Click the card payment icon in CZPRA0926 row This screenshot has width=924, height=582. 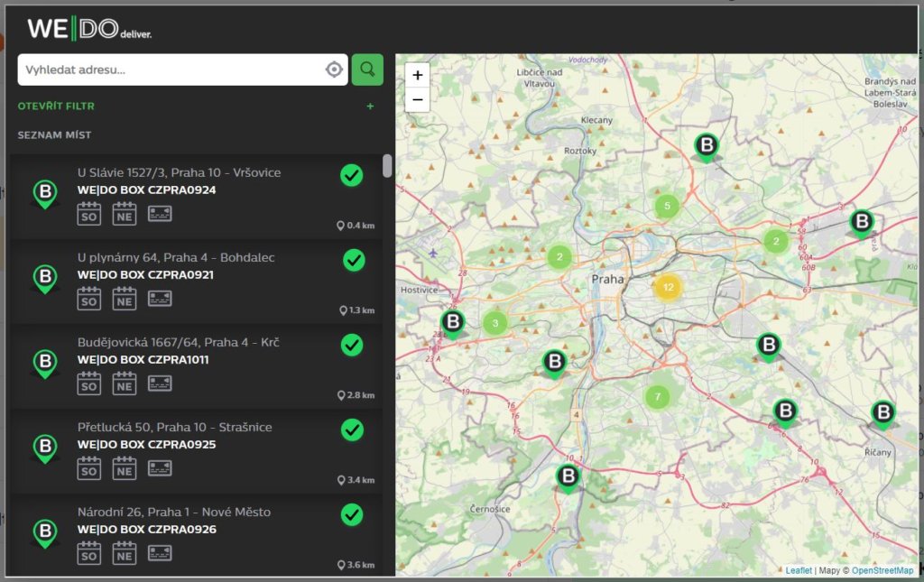pyautogui.click(x=160, y=552)
